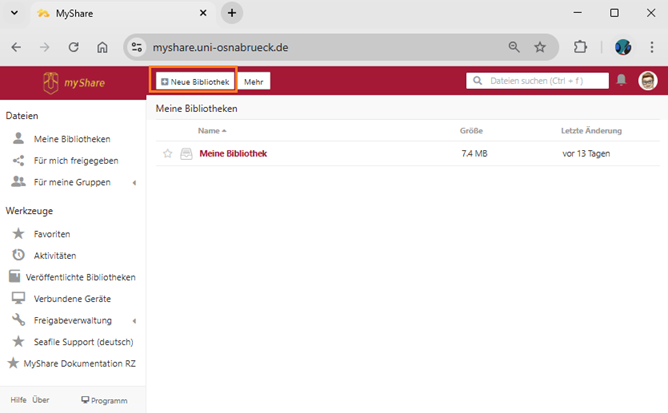The width and height of the screenshot is (668, 413).
Task: Open Favoriten in the sidebar
Action: tap(52, 233)
